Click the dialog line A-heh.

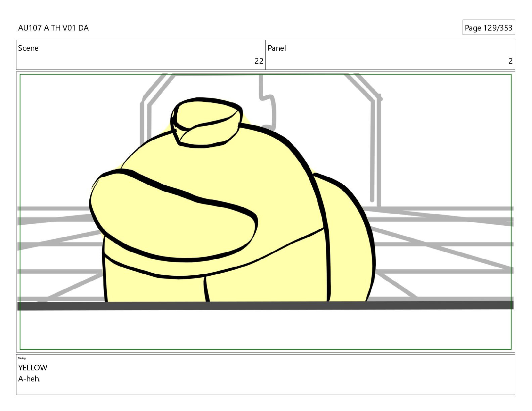pos(29,379)
